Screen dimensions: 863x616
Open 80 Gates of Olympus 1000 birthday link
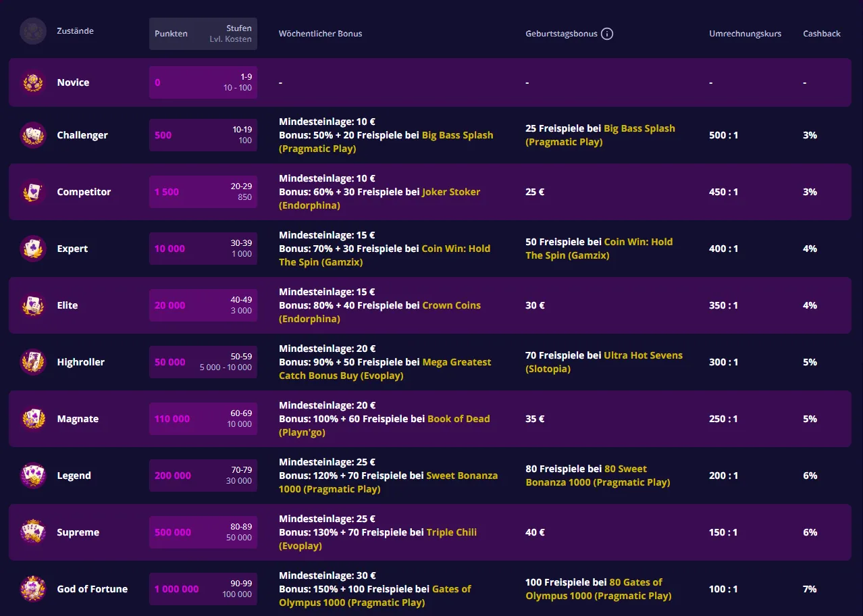pos(599,589)
